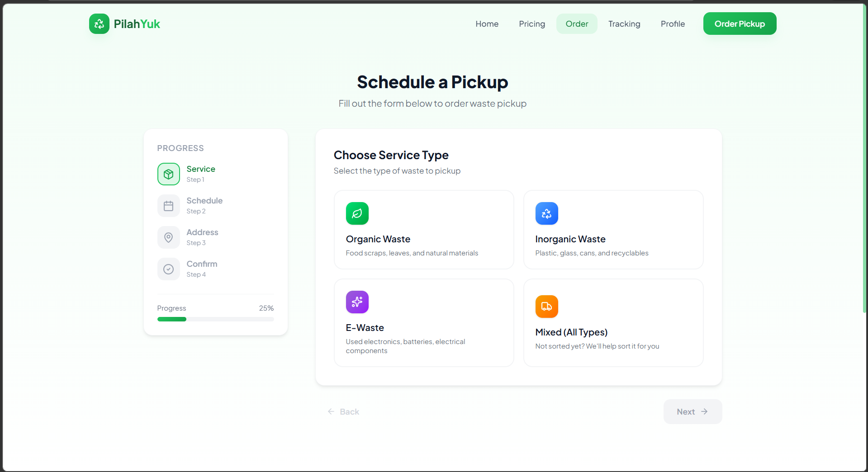The width and height of the screenshot is (868, 472).
Task: Click the 25% progress value
Action: point(266,308)
